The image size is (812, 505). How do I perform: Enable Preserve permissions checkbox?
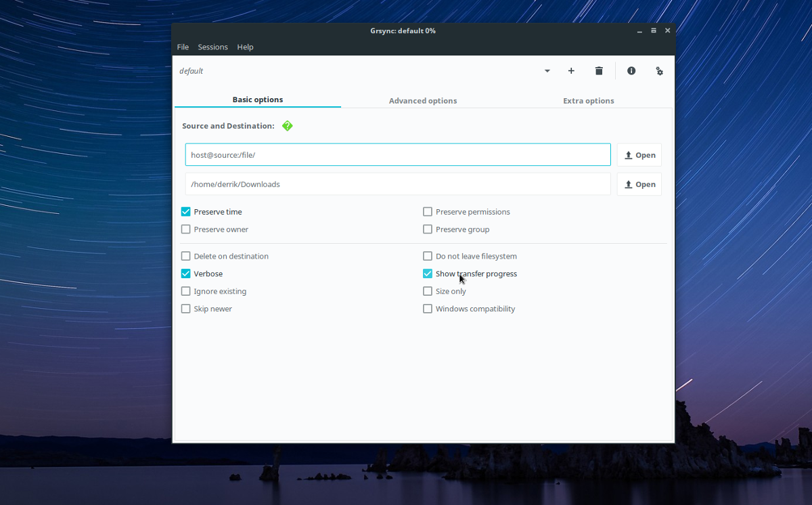tap(428, 212)
